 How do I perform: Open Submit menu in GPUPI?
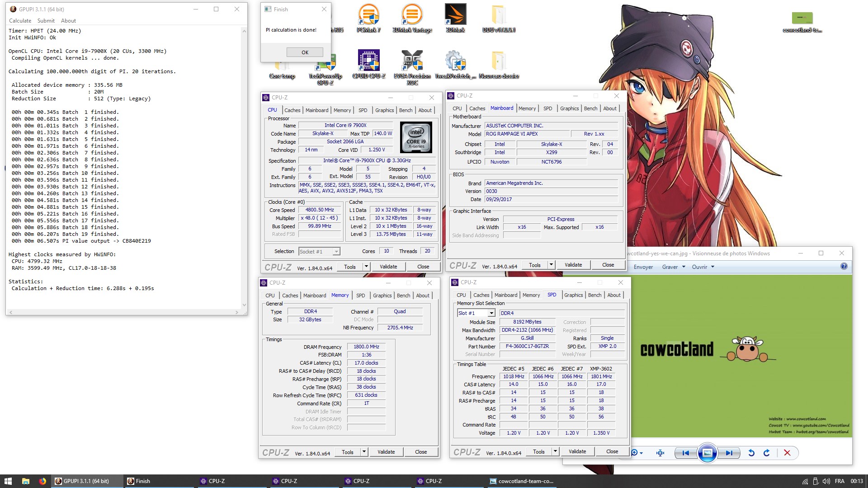46,21
